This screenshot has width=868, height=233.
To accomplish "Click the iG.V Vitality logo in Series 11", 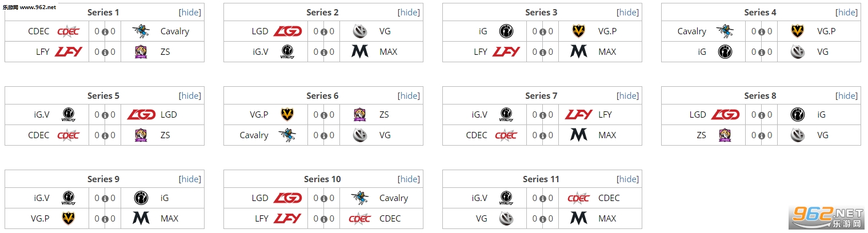I will pos(506,198).
